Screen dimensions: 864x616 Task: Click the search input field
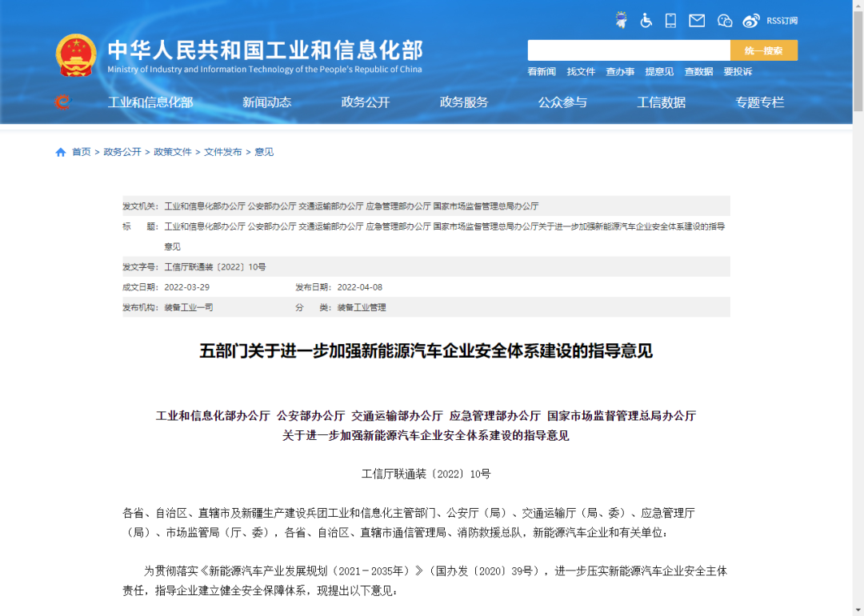tap(629, 50)
